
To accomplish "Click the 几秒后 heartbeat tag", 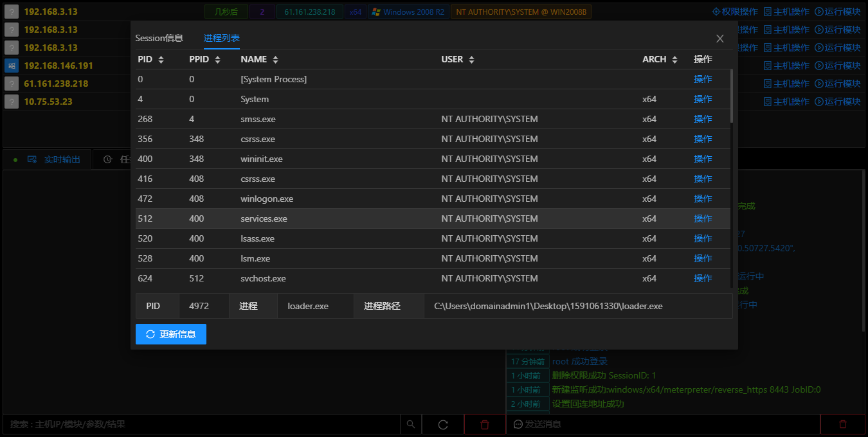I will click(x=226, y=12).
